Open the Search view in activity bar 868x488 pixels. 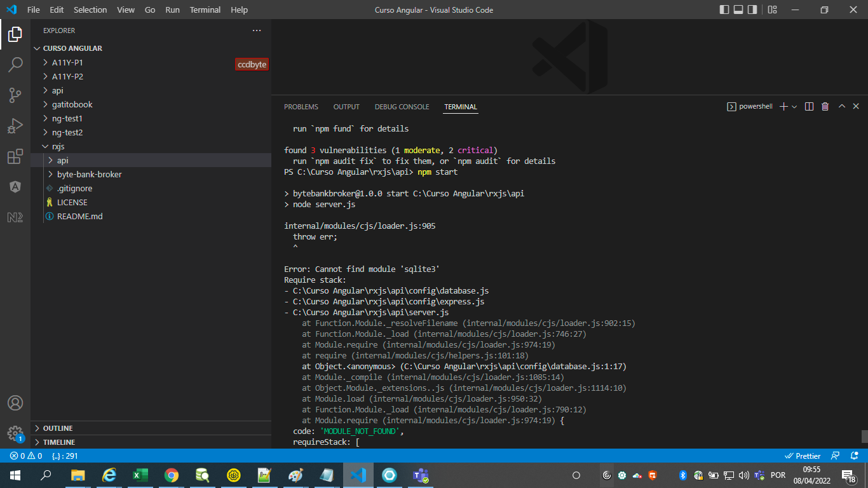15,65
